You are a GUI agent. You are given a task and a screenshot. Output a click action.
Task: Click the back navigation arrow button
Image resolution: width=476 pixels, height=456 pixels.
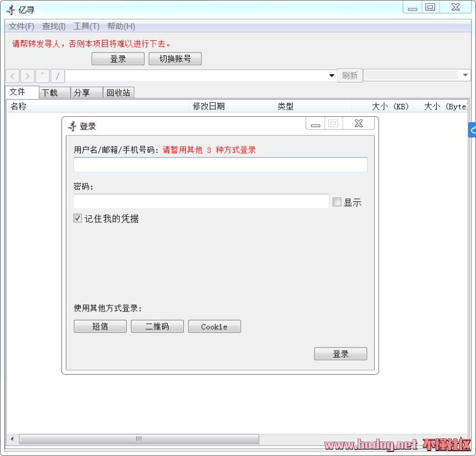pos(13,76)
